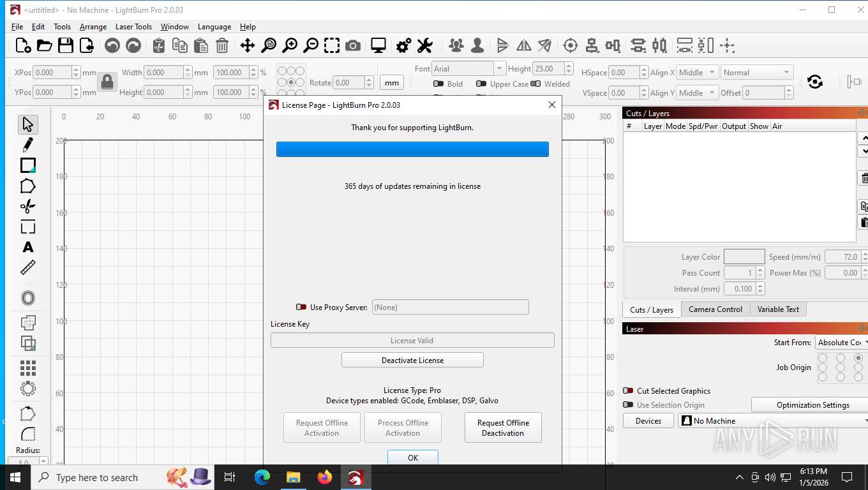Switch to Variable Text tab
868x490 pixels.
778,309
